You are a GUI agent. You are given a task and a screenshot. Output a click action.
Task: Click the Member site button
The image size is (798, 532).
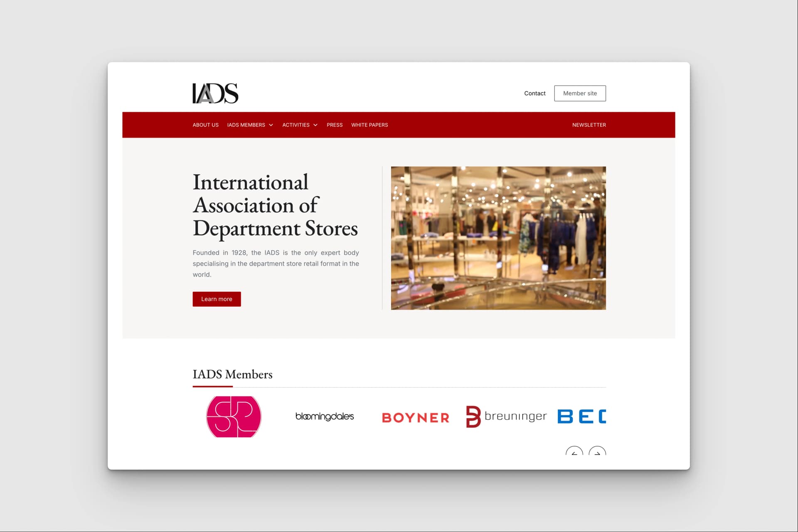click(x=580, y=93)
